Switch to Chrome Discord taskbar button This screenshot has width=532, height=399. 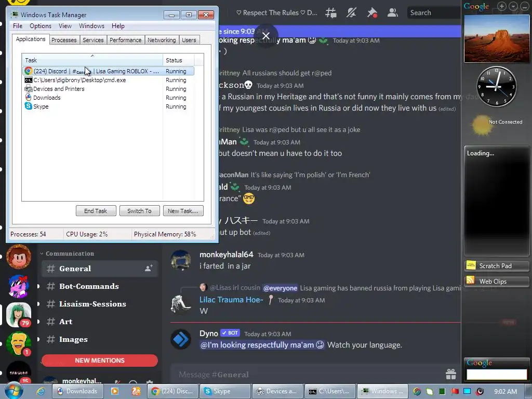(x=173, y=391)
